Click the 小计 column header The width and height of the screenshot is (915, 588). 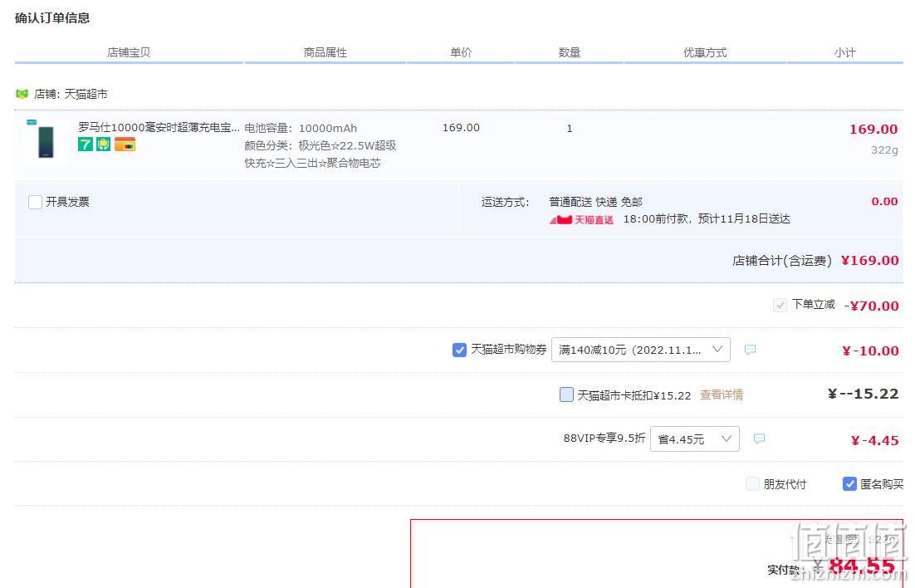tap(845, 52)
